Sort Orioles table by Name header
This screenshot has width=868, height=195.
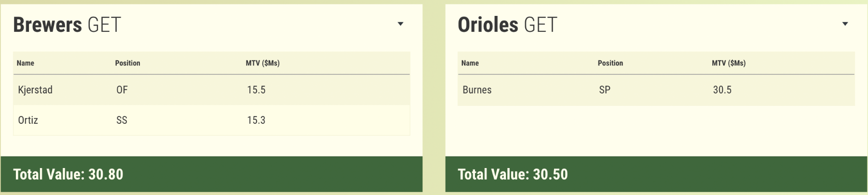[470, 63]
